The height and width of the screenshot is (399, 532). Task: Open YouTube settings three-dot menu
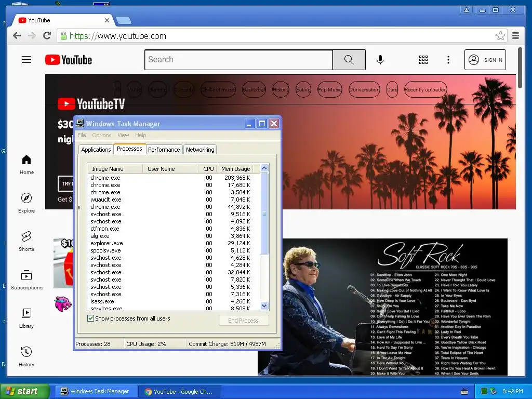(448, 60)
